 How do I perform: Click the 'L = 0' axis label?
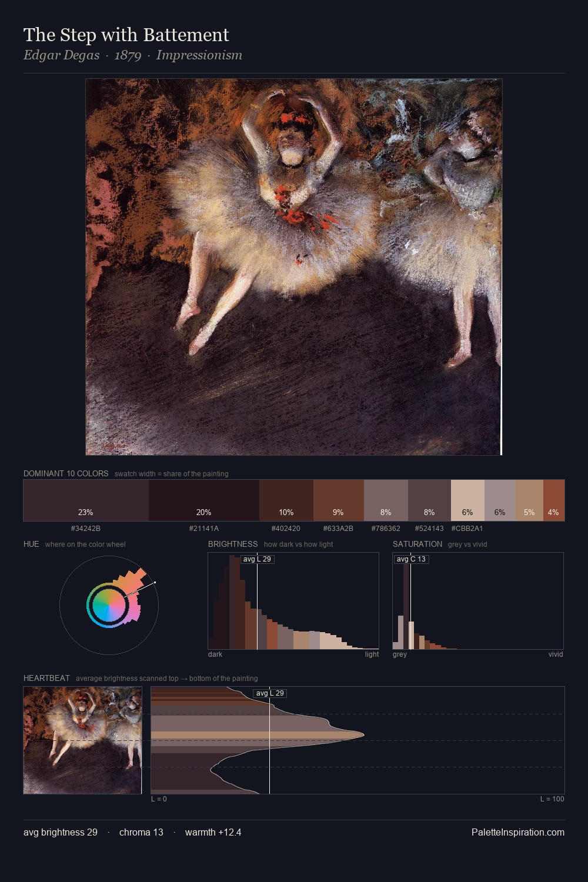pyautogui.click(x=159, y=799)
